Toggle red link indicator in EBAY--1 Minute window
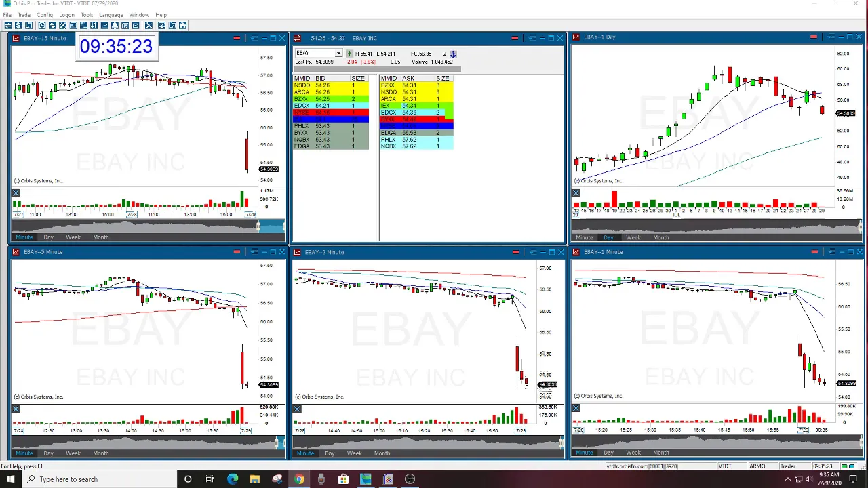868x488 pixels. tap(814, 252)
